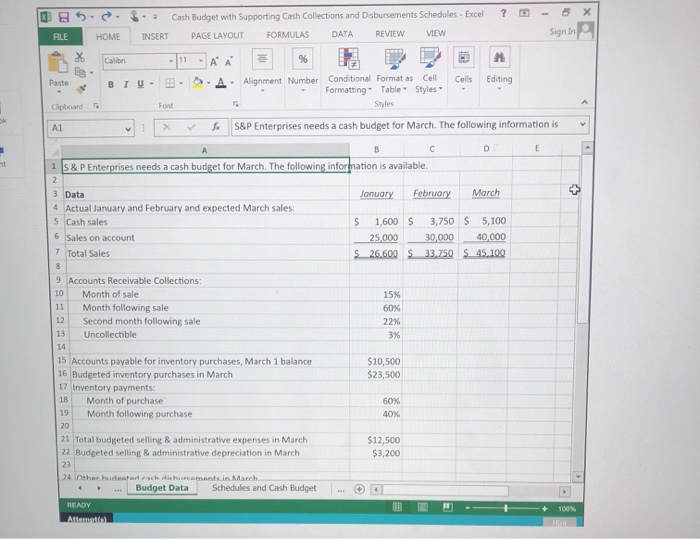Screen dimensions: 700x539
Task: Open the Font Color dropdown arrow
Action: click(232, 83)
